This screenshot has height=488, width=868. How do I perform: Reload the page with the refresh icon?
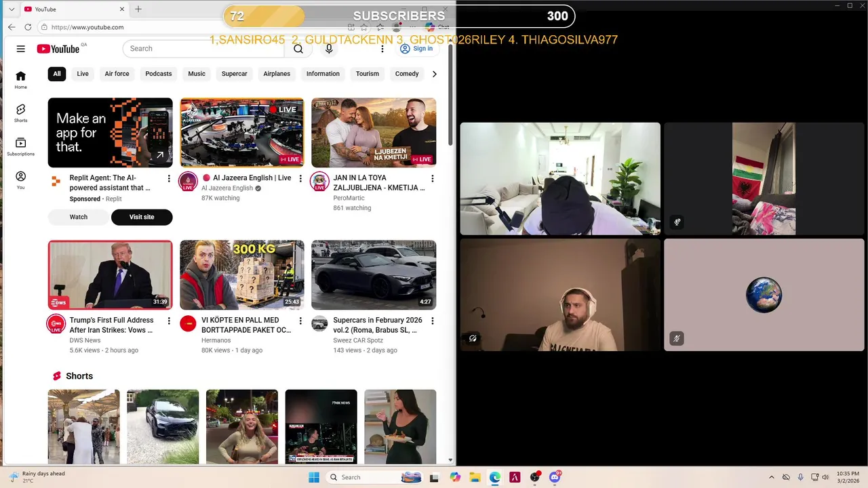click(28, 27)
